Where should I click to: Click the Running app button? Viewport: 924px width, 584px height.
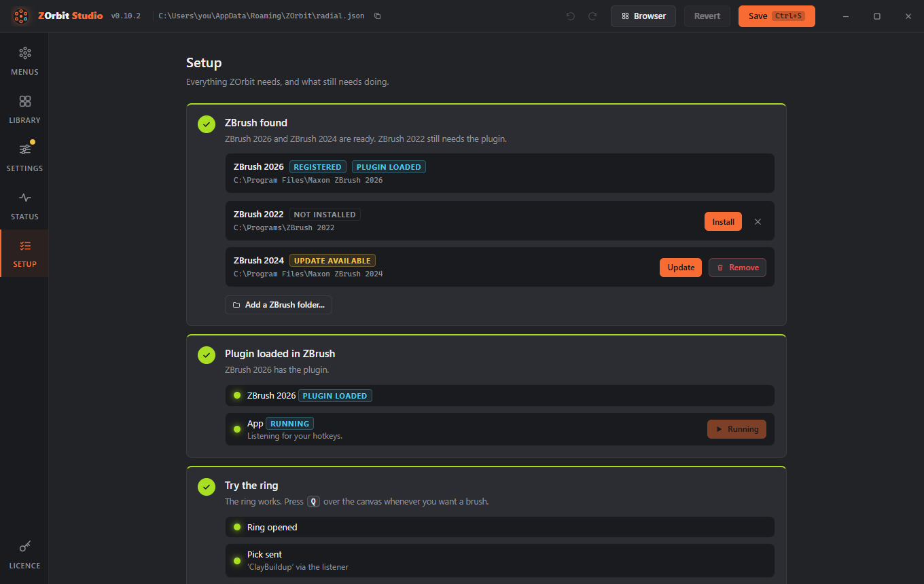pyautogui.click(x=736, y=429)
